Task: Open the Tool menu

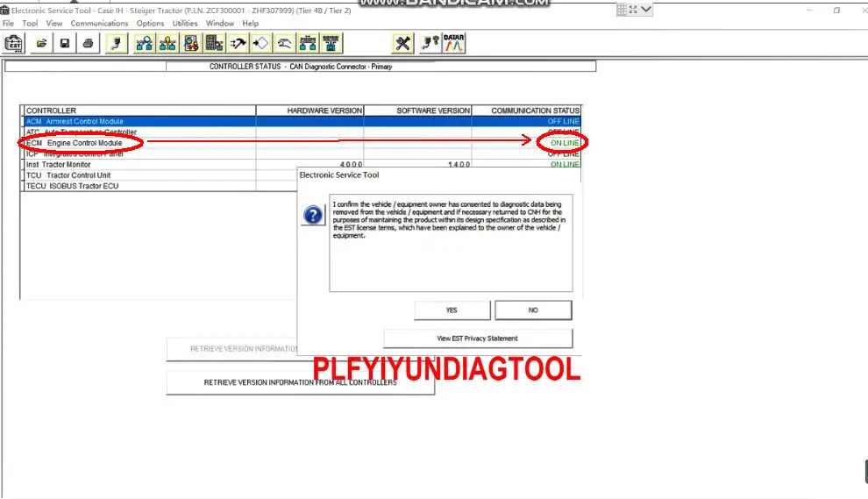Action: (30, 24)
